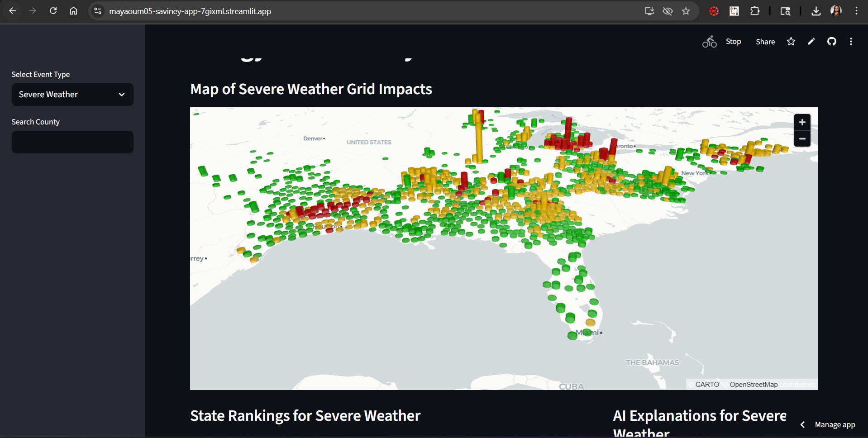Click the crossed-out eye tracking icon
The height and width of the screenshot is (438, 868).
coord(668,11)
